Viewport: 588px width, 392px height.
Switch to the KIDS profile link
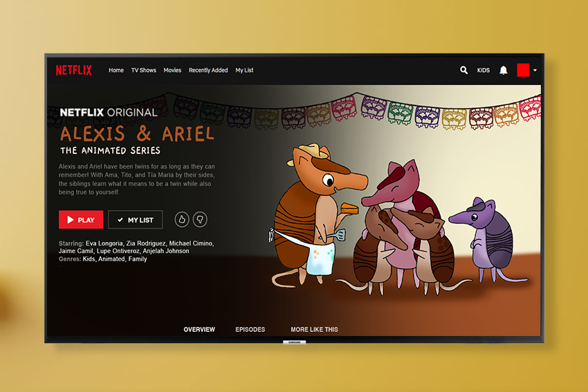pos(484,70)
